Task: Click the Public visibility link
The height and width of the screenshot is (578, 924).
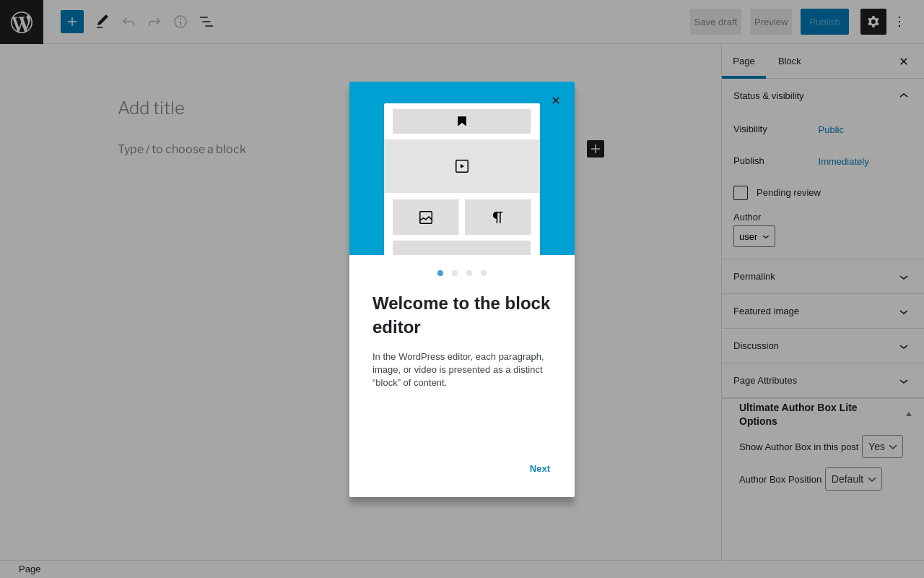Action: (x=831, y=130)
